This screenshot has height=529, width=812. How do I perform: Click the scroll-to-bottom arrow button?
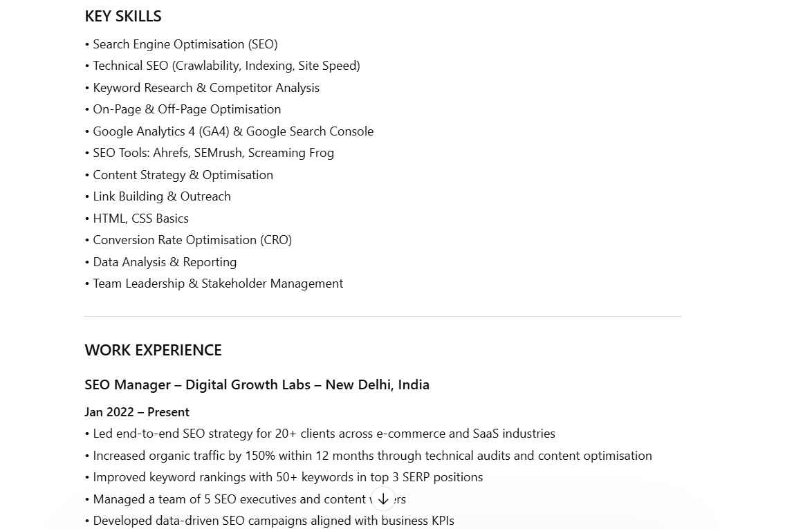(383, 499)
